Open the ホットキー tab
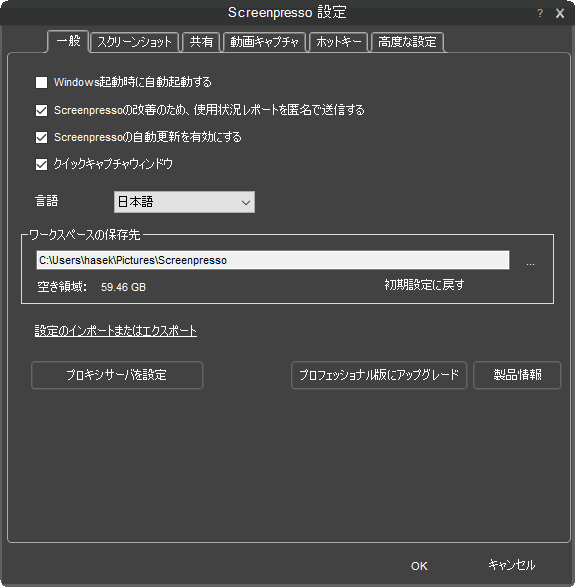The image size is (575, 587). pyautogui.click(x=338, y=42)
